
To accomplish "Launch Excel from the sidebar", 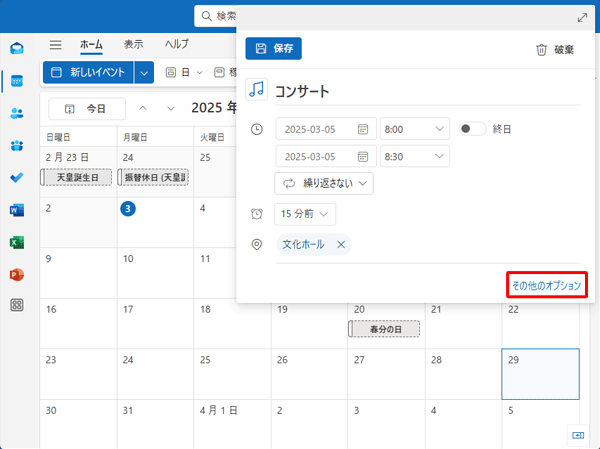I will [17, 242].
